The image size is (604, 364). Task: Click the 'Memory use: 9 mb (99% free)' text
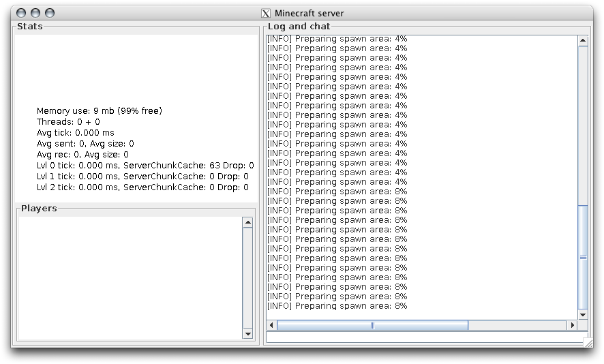[x=100, y=111]
